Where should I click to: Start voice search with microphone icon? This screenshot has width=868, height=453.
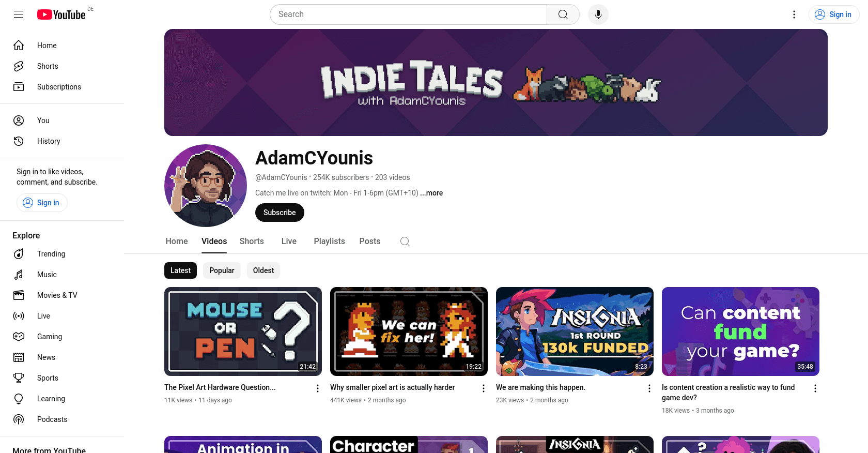pyautogui.click(x=598, y=14)
